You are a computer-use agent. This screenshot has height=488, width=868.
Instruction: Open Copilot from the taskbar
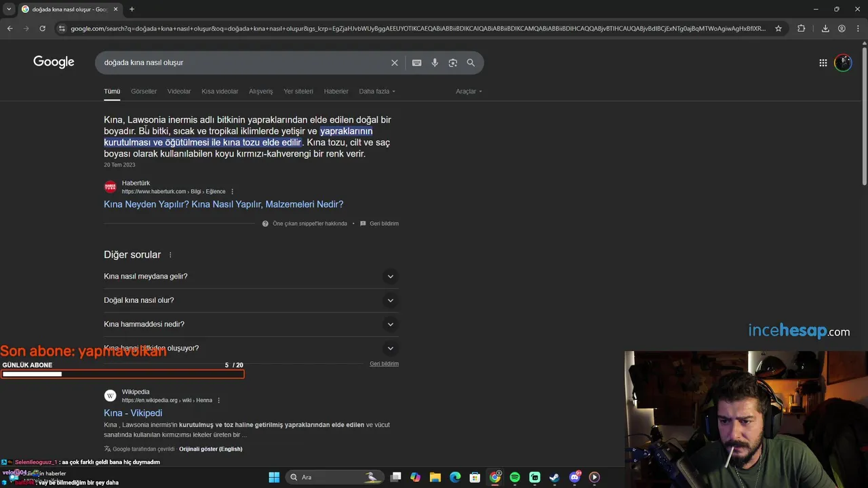(415, 477)
